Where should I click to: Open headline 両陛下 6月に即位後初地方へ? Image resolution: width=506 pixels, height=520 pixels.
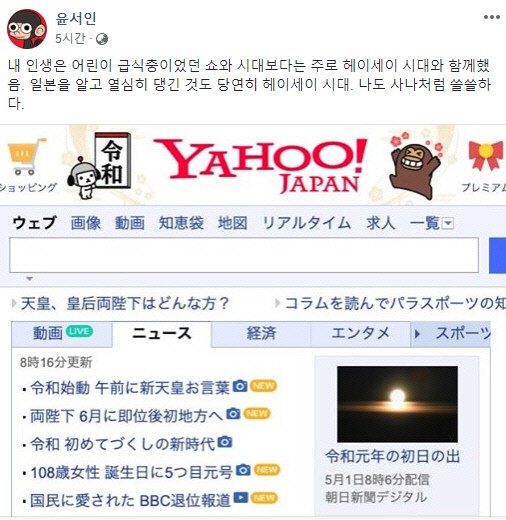(127, 416)
